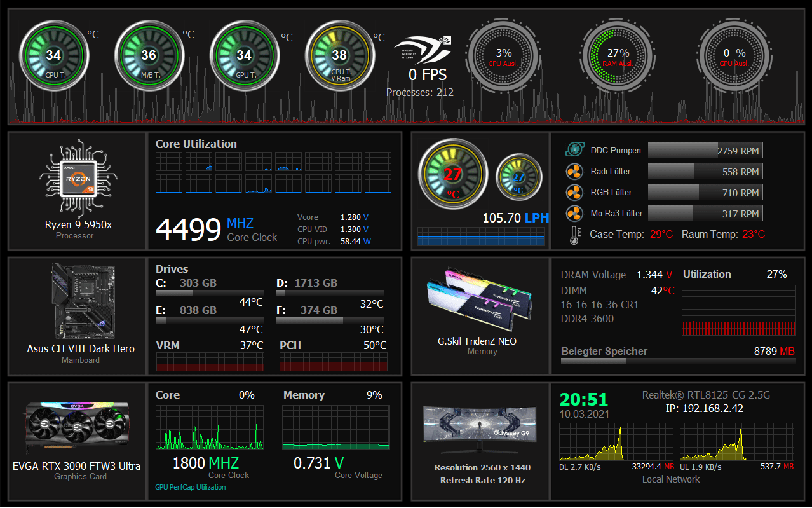The image size is (812, 508).
Task: Click the Core Utilization heading
Action: pos(196,144)
